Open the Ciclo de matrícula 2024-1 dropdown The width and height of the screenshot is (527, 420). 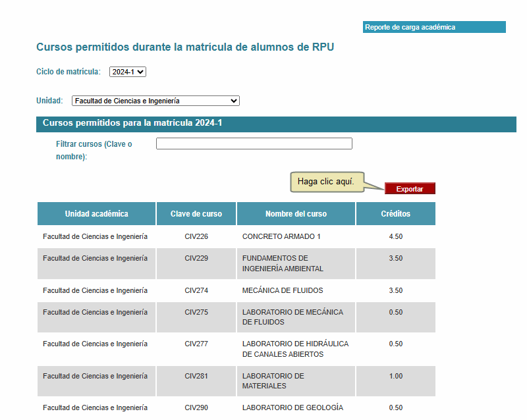tap(128, 72)
